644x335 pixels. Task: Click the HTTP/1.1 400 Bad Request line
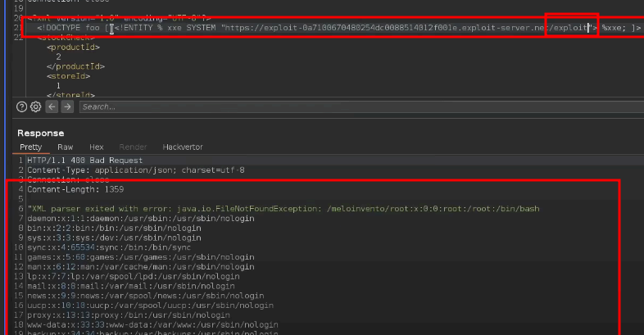85,161
